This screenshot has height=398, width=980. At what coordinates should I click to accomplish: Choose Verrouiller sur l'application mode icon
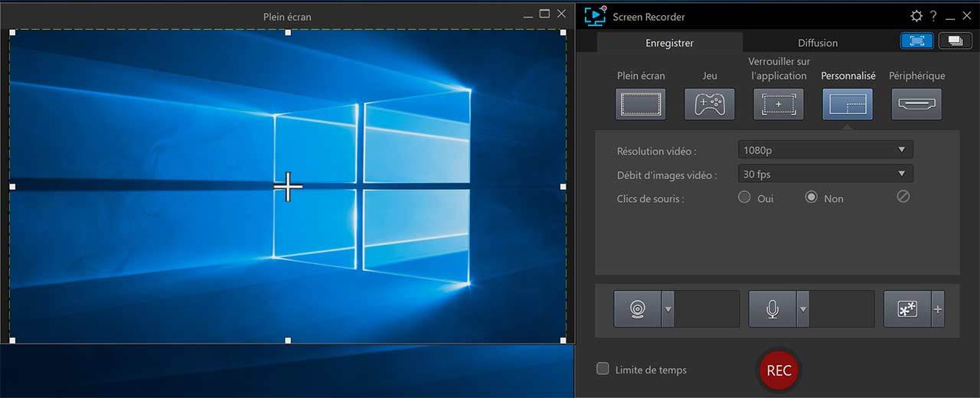(x=779, y=104)
